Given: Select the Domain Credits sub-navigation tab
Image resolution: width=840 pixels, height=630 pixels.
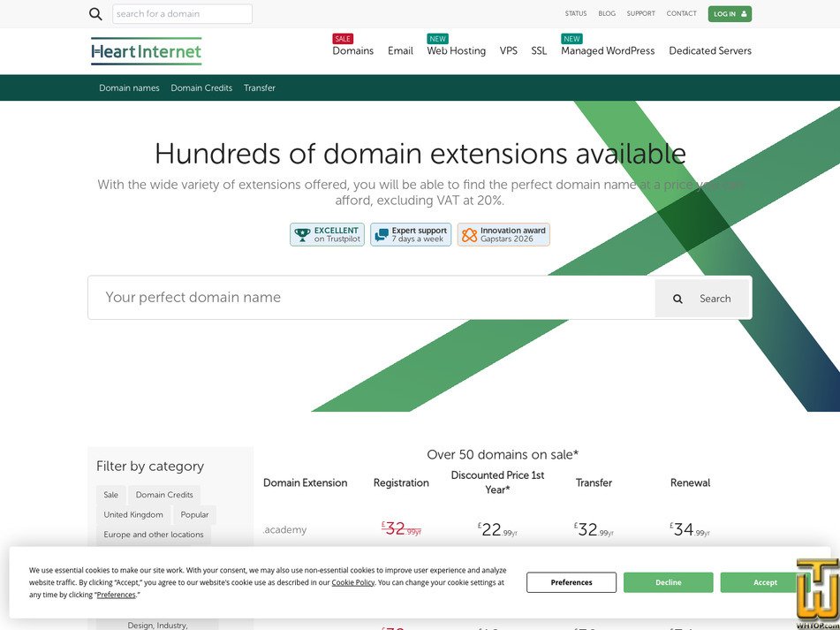Looking at the screenshot, I should pyautogui.click(x=201, y=87).
